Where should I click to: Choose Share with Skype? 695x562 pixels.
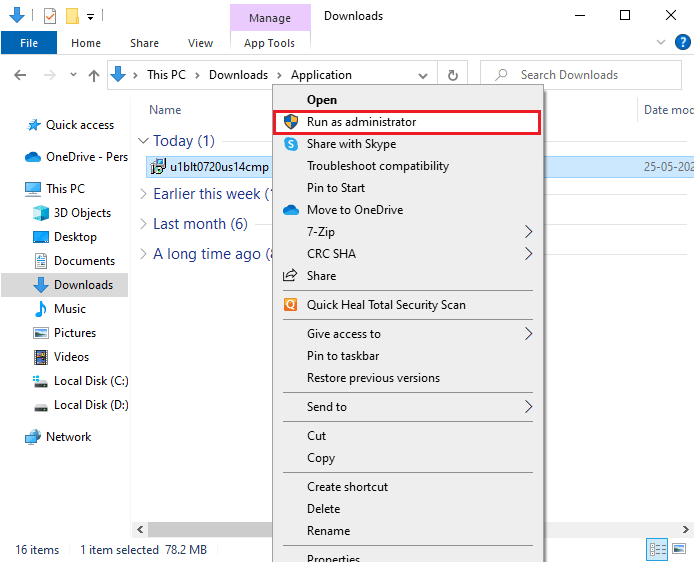tap(407, 144)
